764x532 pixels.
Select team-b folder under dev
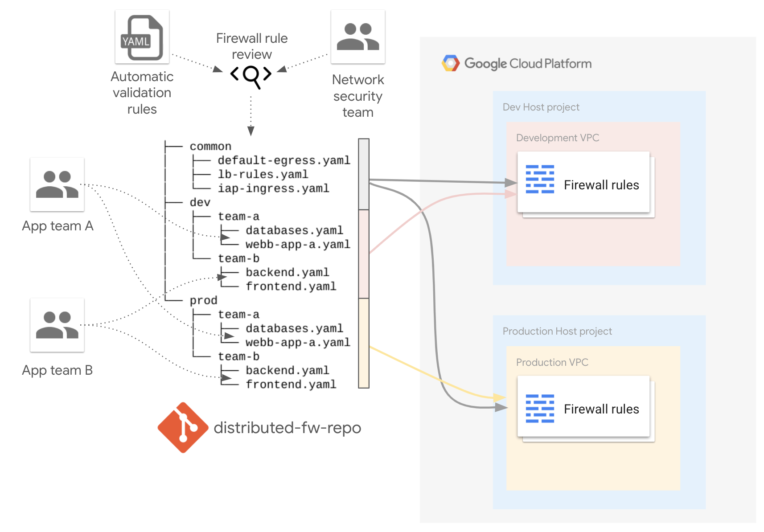click(x=238, y=258)
